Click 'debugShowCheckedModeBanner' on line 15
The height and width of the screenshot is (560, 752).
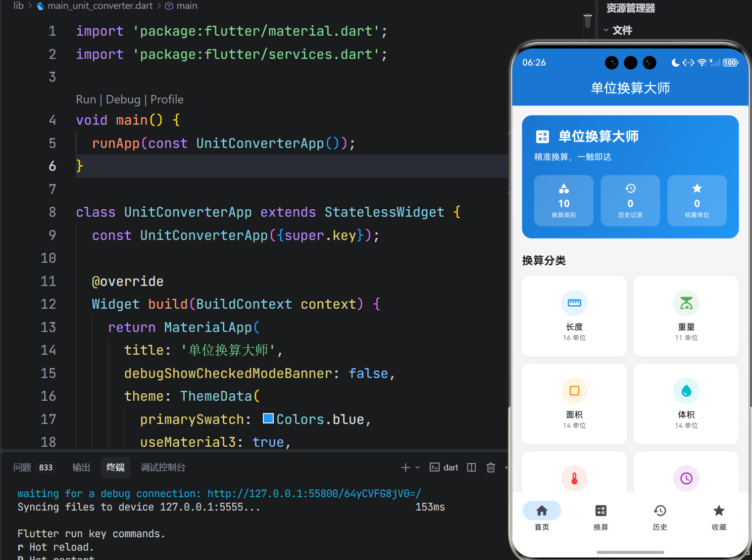228,373
